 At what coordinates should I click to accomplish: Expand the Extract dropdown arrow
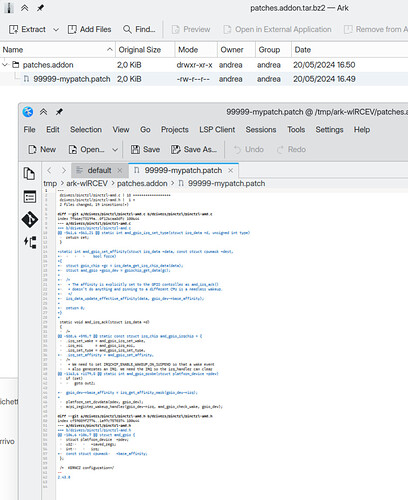(56, 30)
